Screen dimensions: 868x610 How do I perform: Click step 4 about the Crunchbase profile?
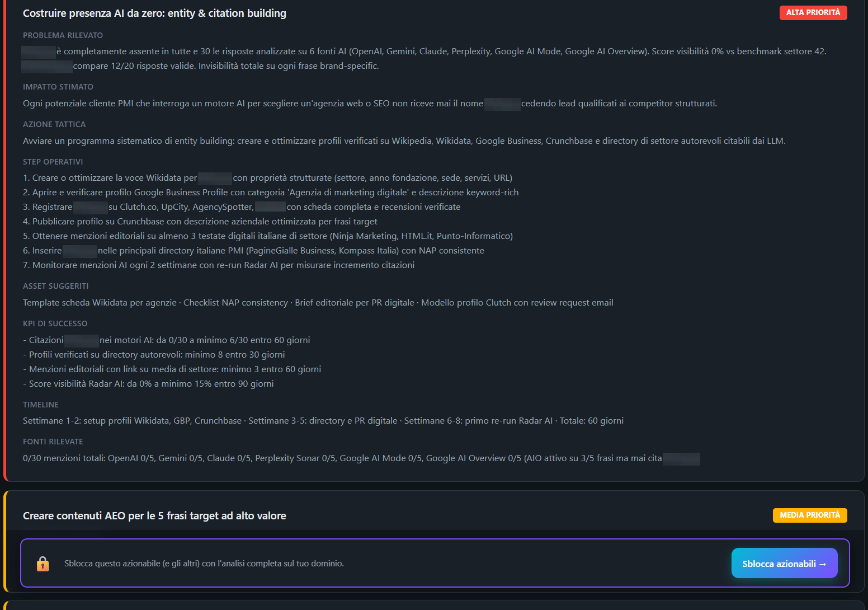200,222
